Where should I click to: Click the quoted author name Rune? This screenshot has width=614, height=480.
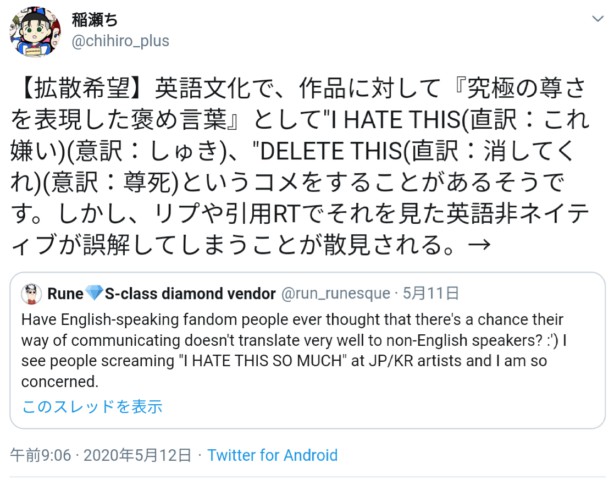click(68, 295)
